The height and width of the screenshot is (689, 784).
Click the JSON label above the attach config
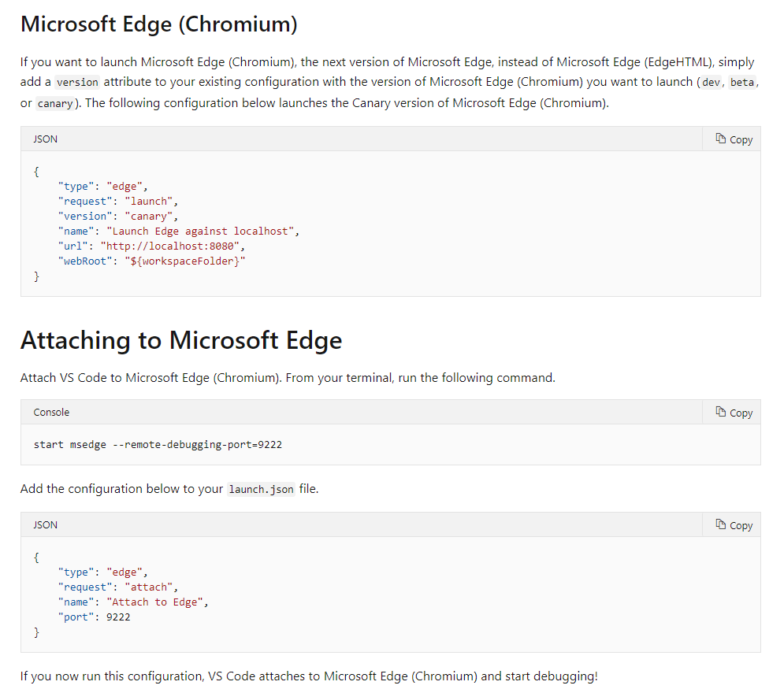point(45,525)
